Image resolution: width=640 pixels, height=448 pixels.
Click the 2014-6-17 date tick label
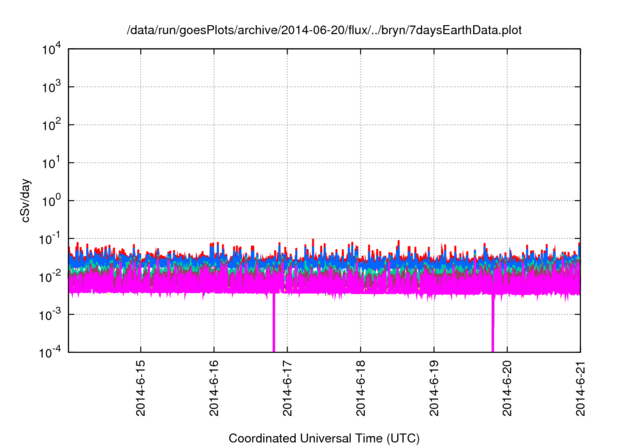(x=287, y=388)
